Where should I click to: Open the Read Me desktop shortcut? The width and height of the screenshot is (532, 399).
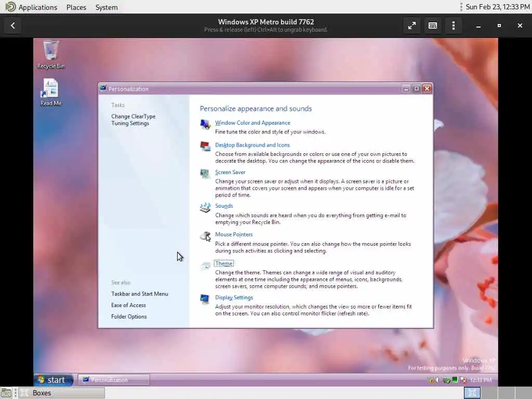pos(51,92)
